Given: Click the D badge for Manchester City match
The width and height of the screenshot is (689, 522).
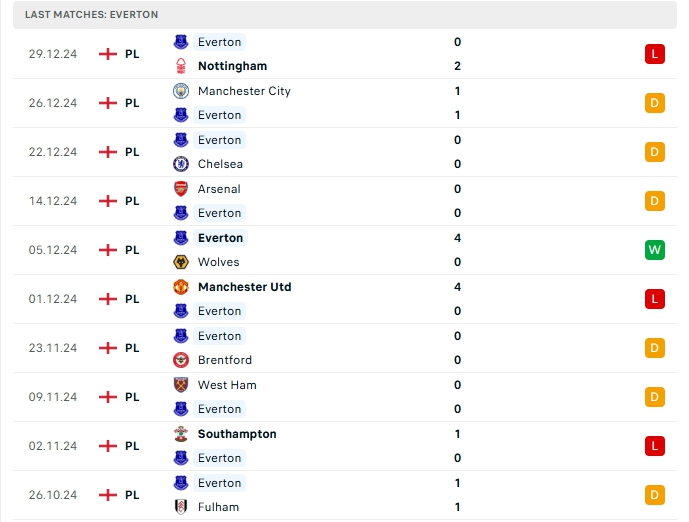Looking at the screenshot, I should [x=655, y=103].
